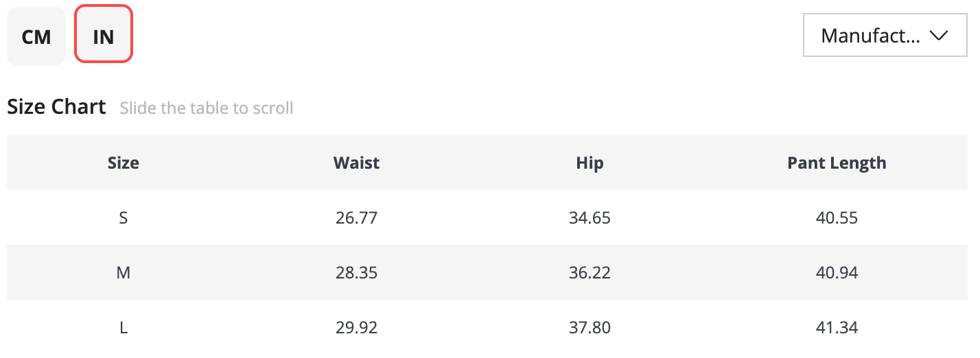The height and width of the screenshot is (358, 980).
Task: Click the dropdown chevron arrow
Action: coord(938,36)
